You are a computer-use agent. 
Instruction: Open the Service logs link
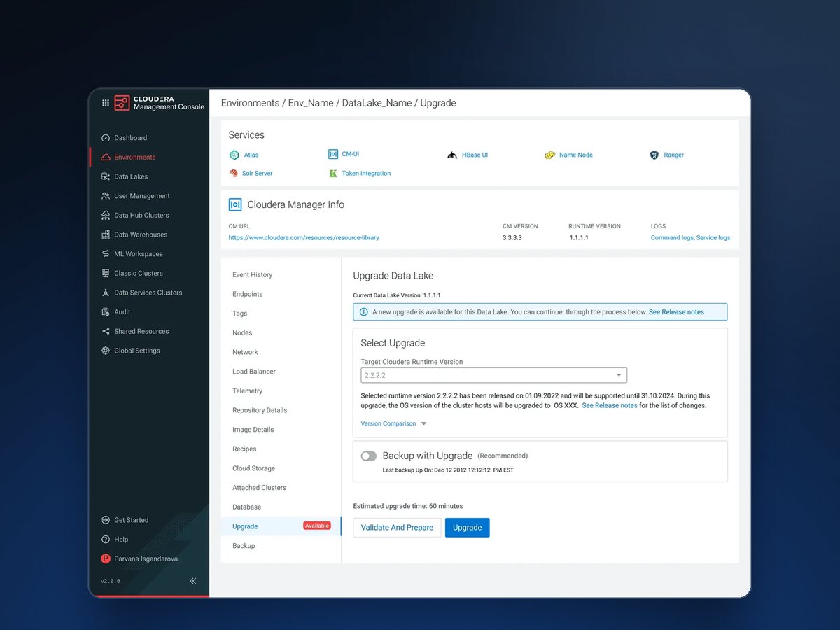(x=713, y=238)
